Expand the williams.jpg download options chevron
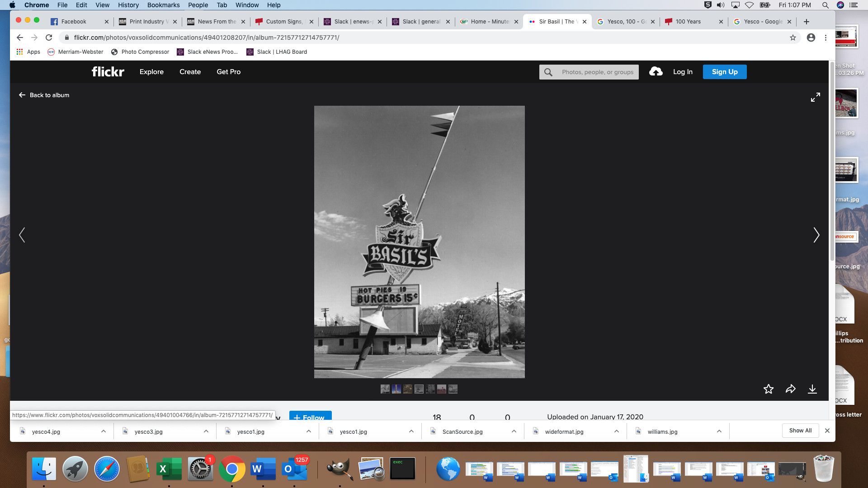Image resolution: width=868 pixels, height=488 pixels. (719, 431)
